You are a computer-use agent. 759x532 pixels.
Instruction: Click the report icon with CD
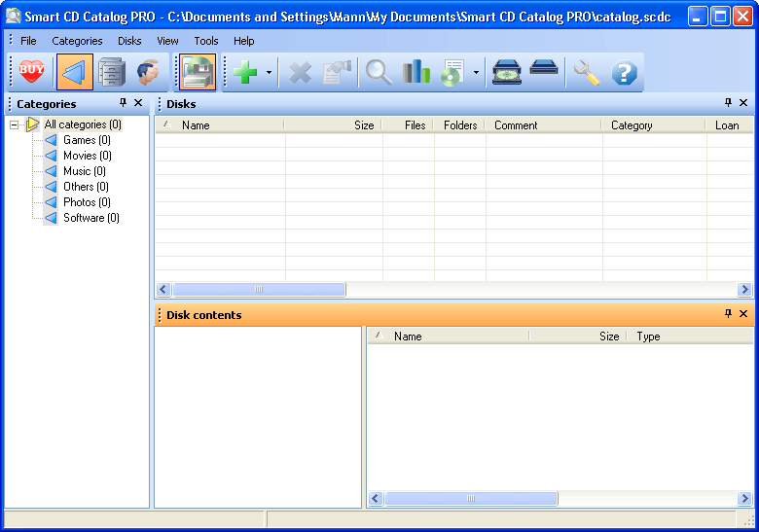point(452,73)
